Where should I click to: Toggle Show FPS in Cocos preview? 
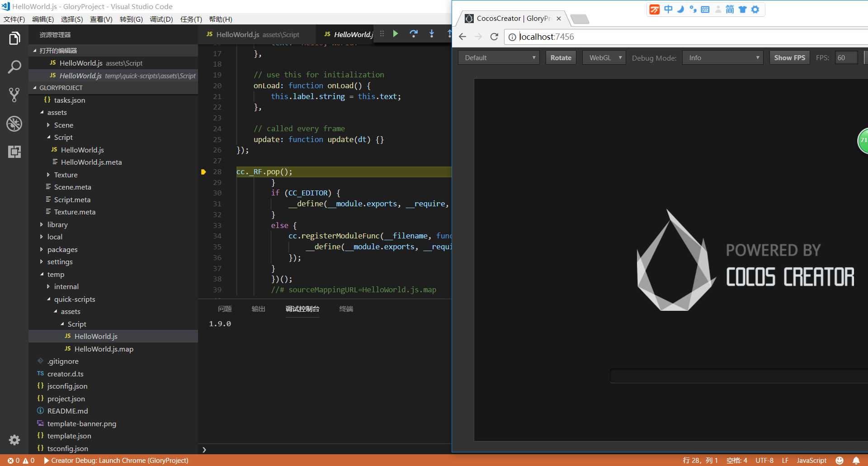pos(789,58)
